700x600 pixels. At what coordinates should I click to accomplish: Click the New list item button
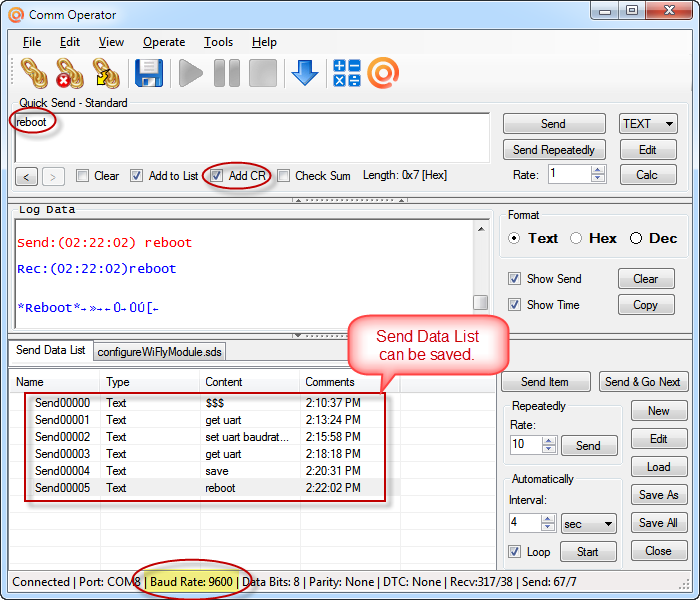(659, 411)
